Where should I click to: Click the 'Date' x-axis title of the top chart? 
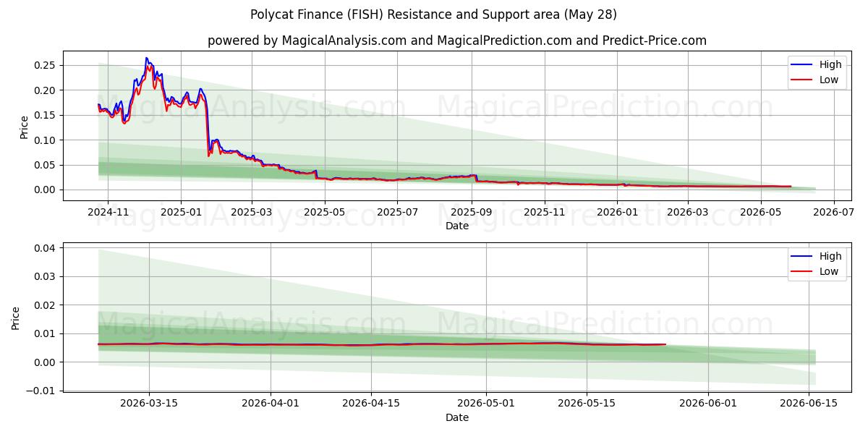457,226
